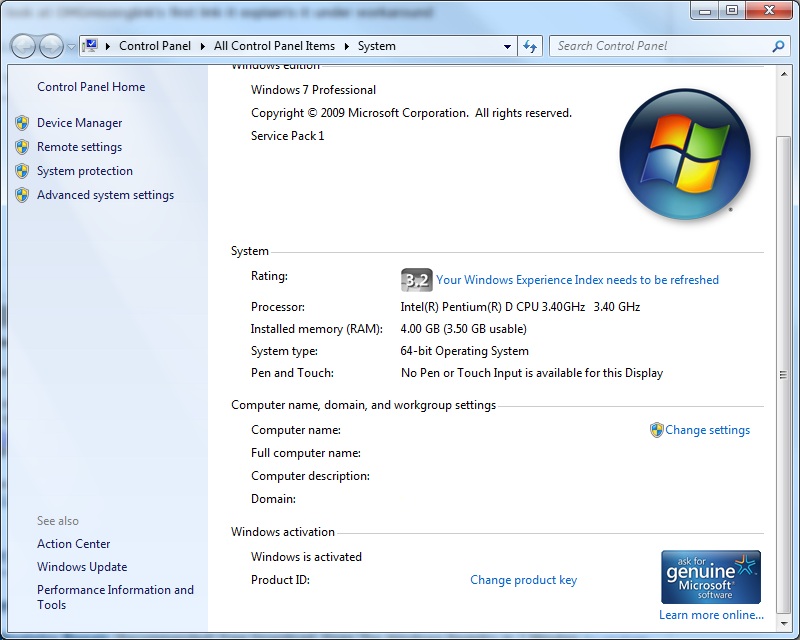Open Remote settings
Screen dimensions: 800x640
click(80, 147)
